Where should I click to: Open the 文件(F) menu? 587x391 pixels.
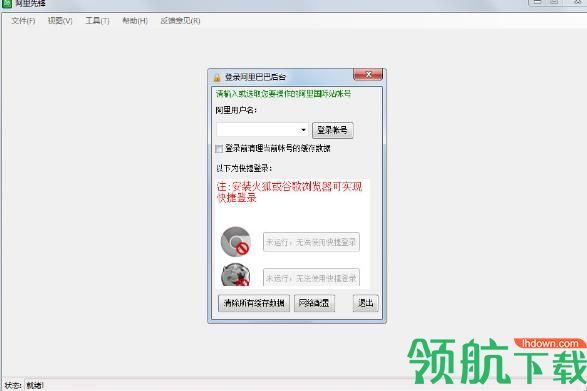23,21
